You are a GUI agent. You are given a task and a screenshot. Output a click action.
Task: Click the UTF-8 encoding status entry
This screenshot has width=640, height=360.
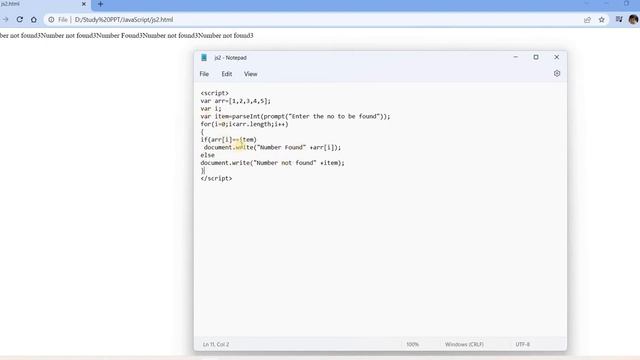pos(522,344)
